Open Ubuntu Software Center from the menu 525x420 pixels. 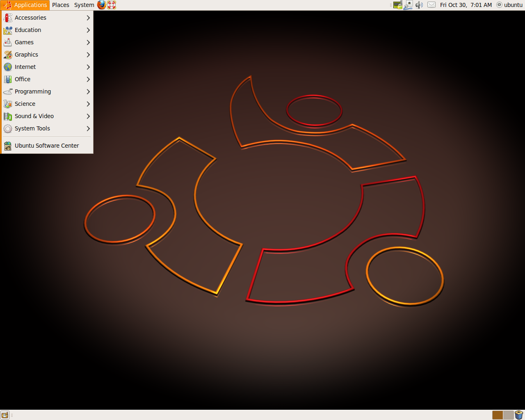47,146
